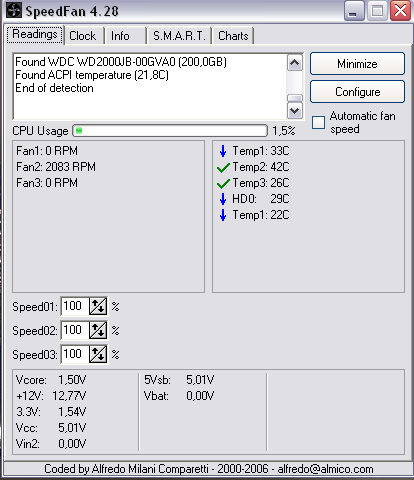Click the Speed03 value field
Screen dimensions: 414x480
75,354
